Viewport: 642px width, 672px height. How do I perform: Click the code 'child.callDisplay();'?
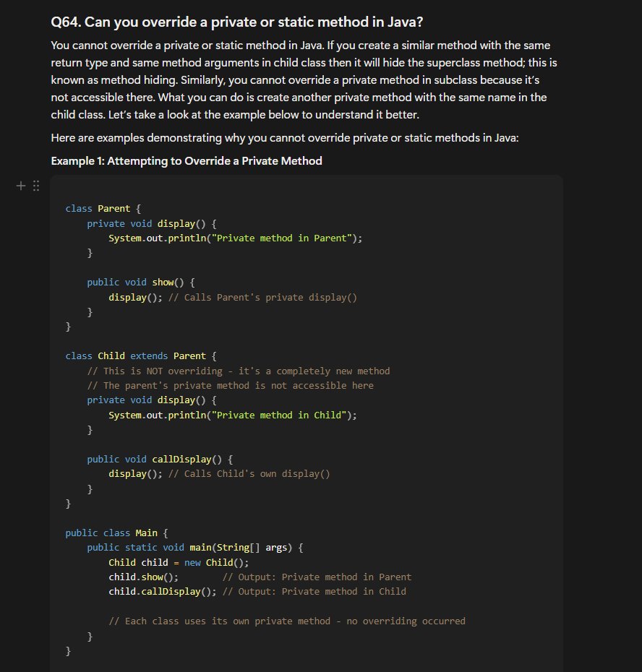point(163,592)
